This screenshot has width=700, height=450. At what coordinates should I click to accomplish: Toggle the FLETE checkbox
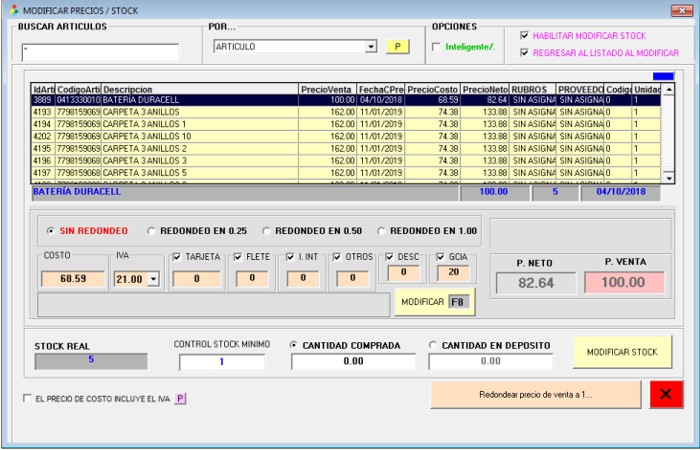tap(238, 257)
